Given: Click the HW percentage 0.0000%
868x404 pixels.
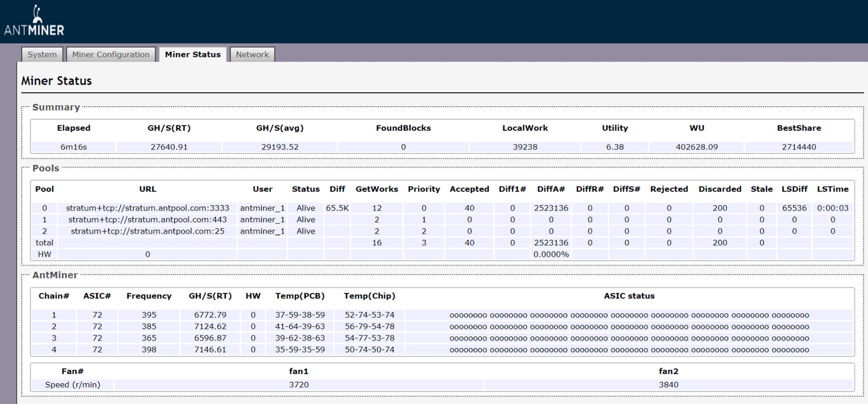Looking at the screenshot, I should pos(551,254).
